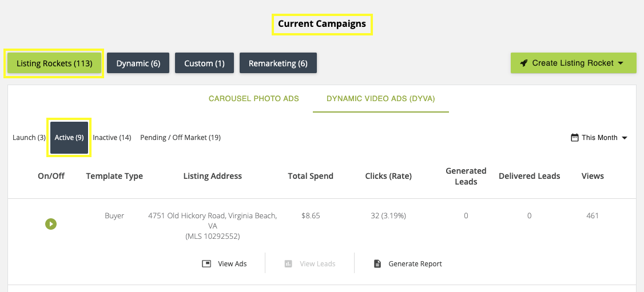Go to the Remarketing (6) tab

pyautogui.click(x=278, y=63)
